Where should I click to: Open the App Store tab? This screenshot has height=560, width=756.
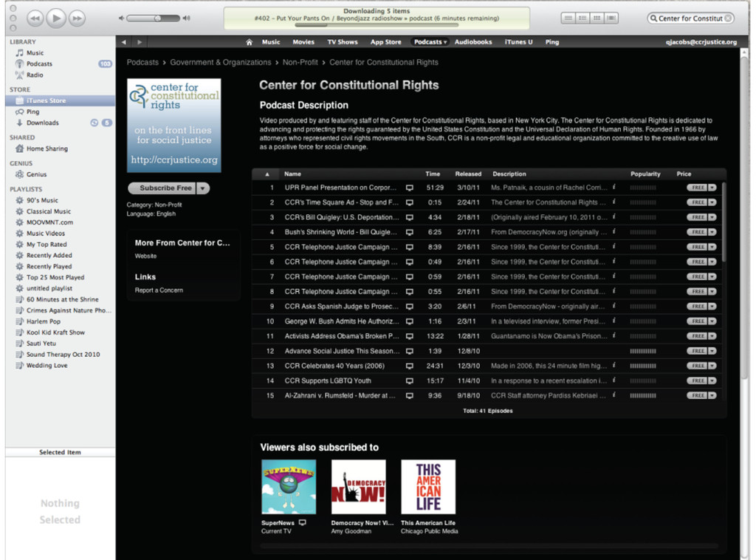[x=385, y=42]
